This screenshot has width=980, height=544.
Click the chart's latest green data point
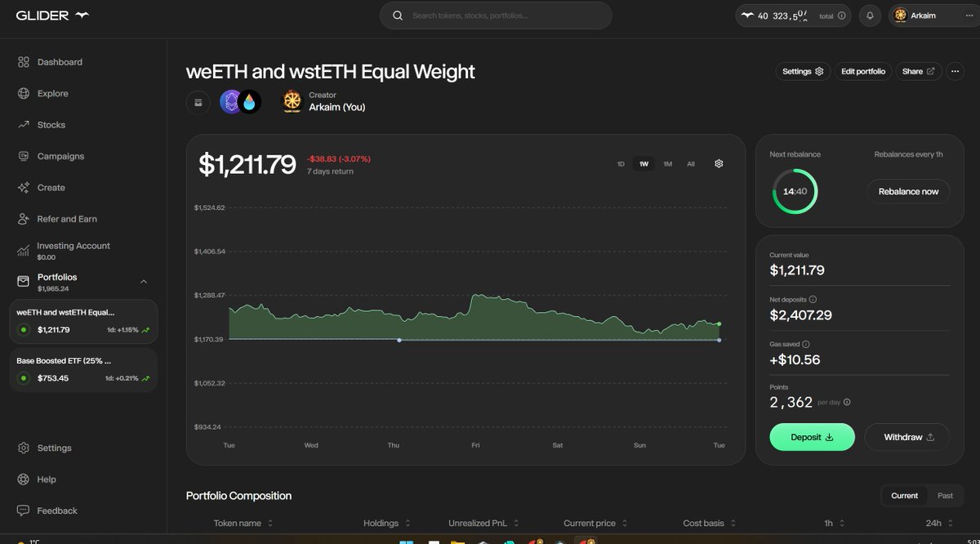pyautogui.click(x=719, y=324)
